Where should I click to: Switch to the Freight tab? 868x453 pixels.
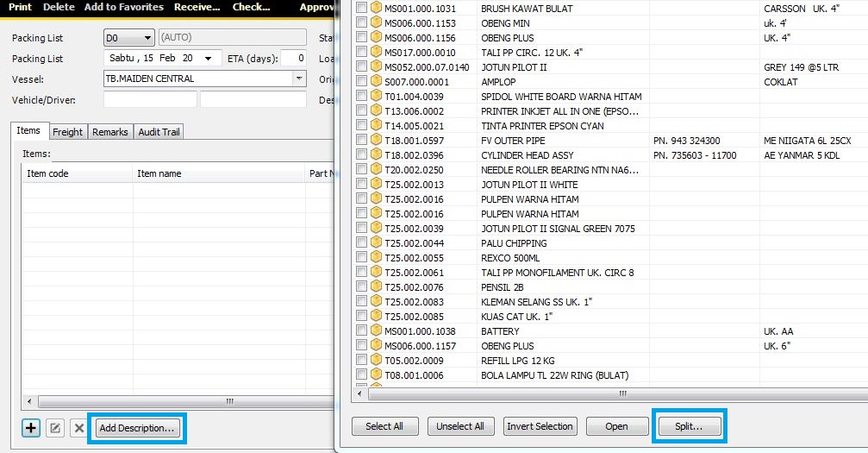click(x=67, y=132)
